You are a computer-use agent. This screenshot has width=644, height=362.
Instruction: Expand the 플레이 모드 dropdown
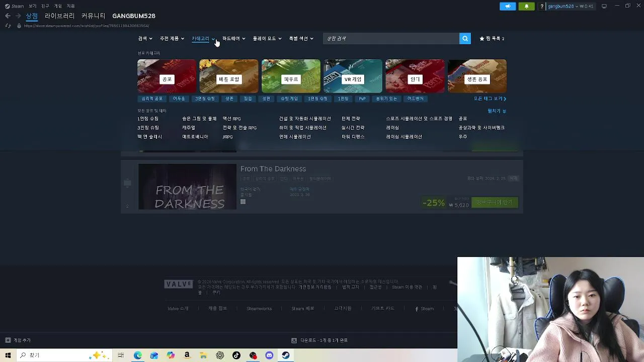tap(267, 38)
